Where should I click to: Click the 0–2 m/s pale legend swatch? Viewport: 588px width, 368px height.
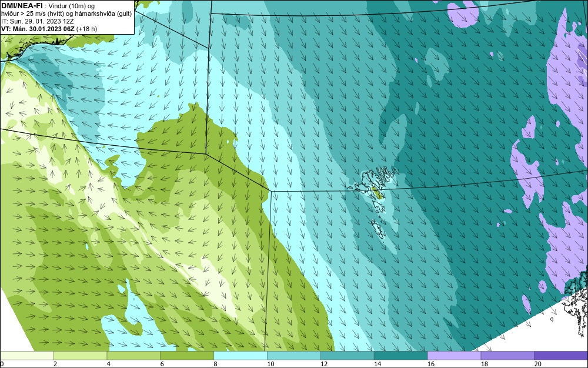(x=26, y=355)
